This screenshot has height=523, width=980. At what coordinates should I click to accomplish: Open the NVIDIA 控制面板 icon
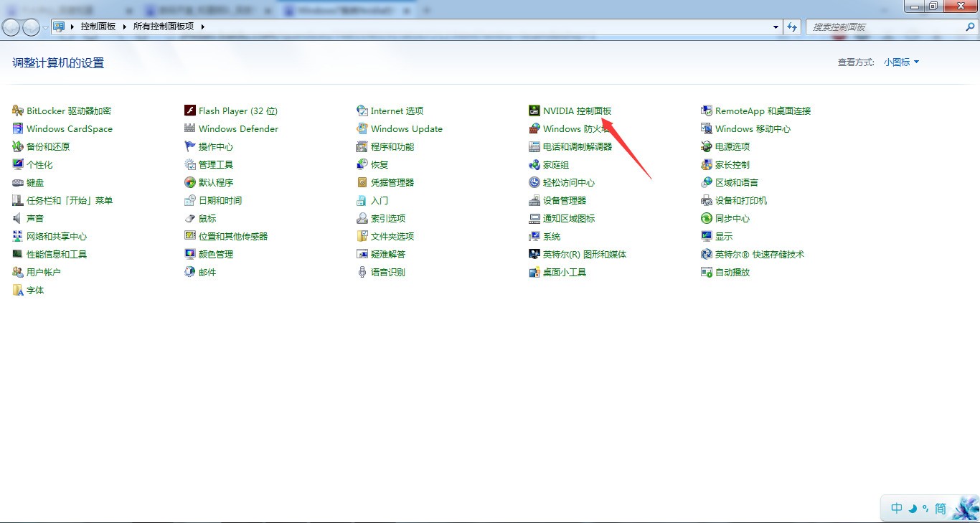click(534, 110)
